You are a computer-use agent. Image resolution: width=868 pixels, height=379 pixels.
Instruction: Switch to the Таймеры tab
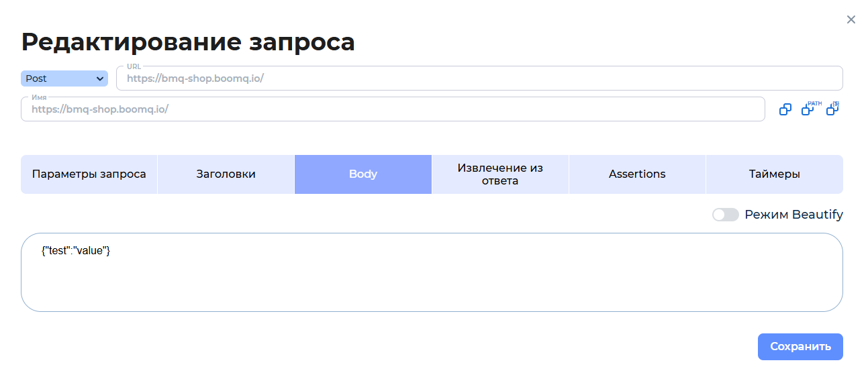point(775,174)
